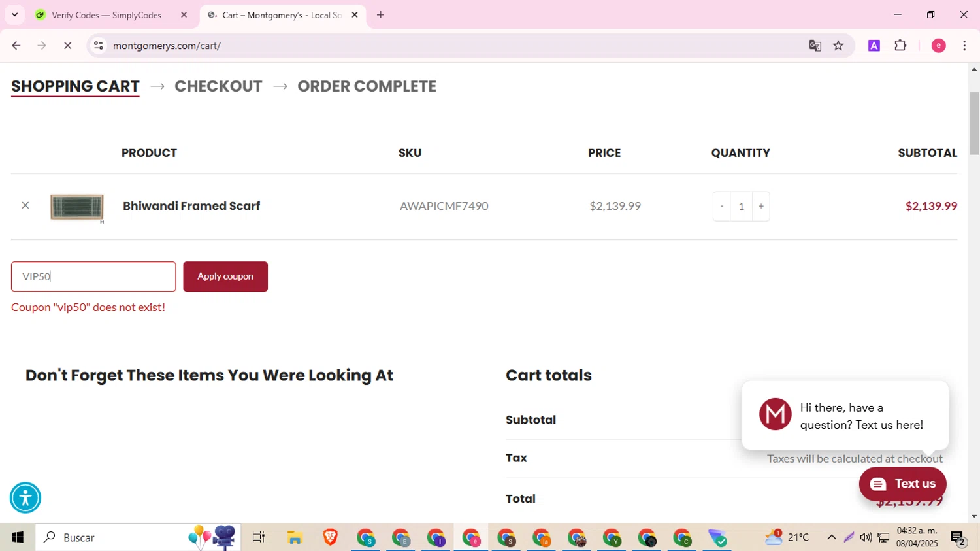Click the coupon code input field
The height and width of the screenshot is (551, 980).
(x=93, y=276)
